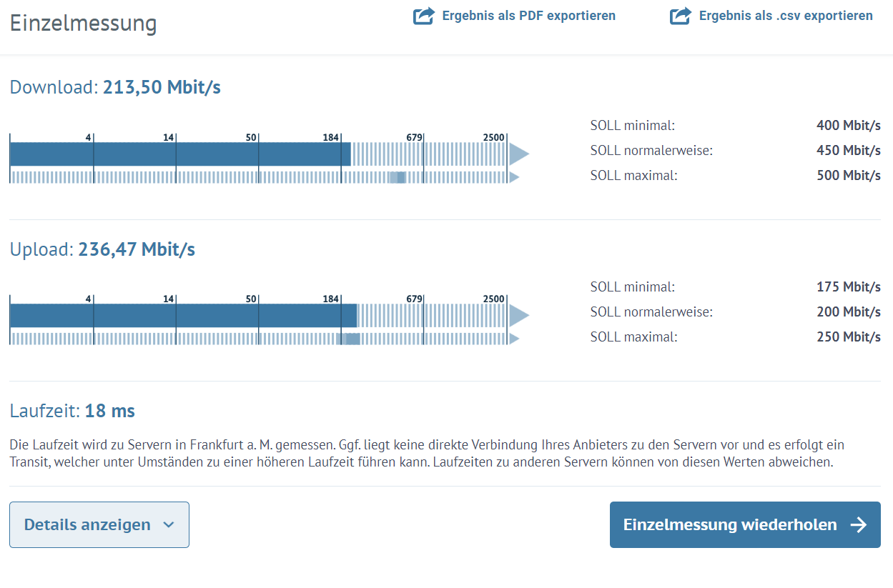
Task: Click the .csv export share icon
Action: (681, 16)
